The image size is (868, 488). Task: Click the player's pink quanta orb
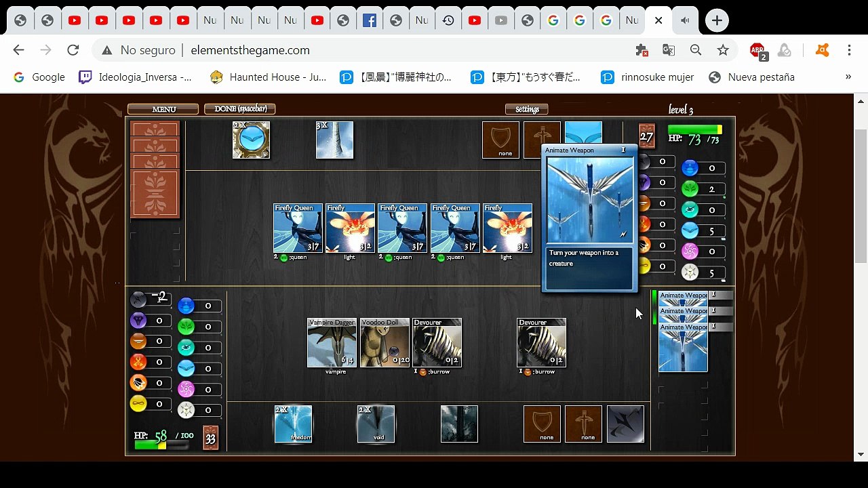[186, 389]
